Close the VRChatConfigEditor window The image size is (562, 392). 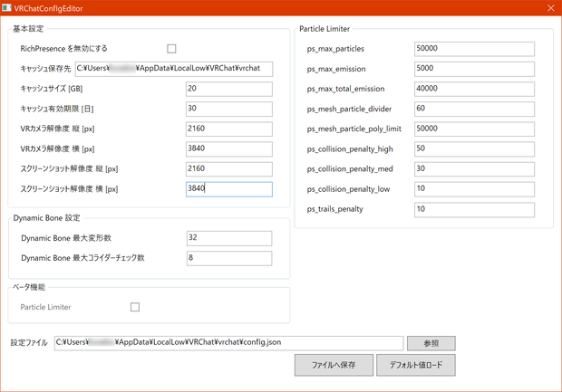pos(551,8)
